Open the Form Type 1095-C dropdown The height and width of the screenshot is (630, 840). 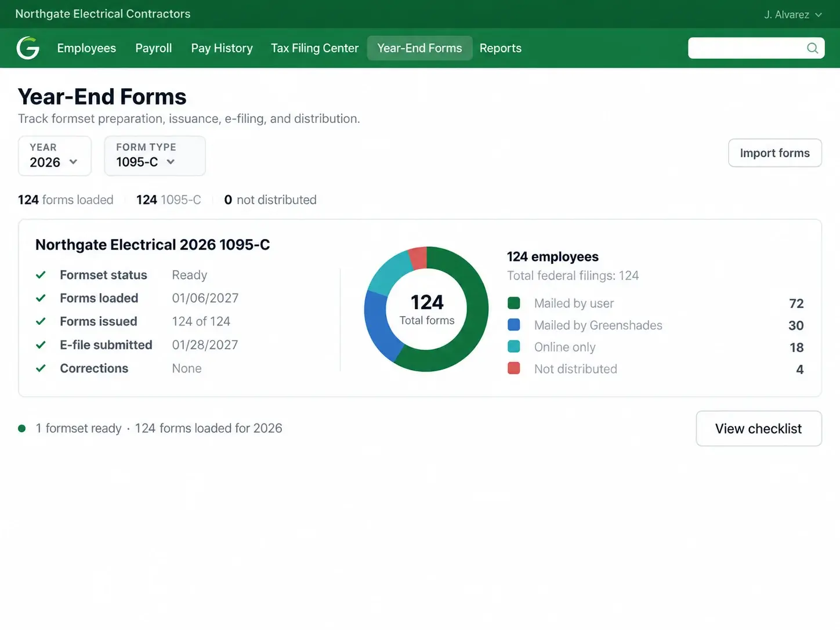click(x=154, y=156)
